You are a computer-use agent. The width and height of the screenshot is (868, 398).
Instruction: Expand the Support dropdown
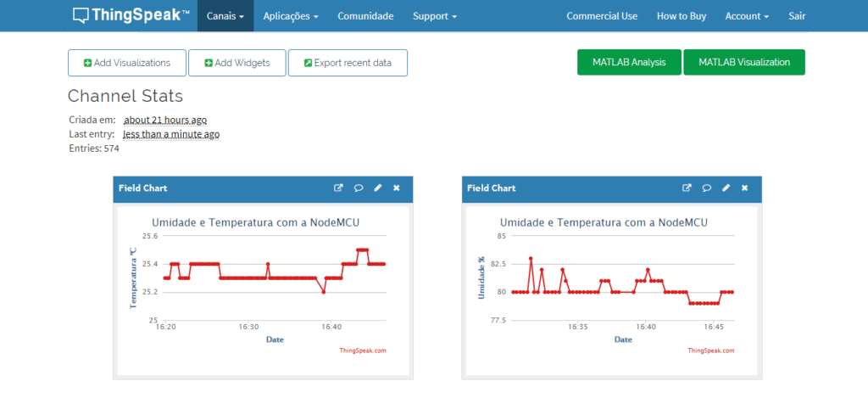(x=435, y=16)
